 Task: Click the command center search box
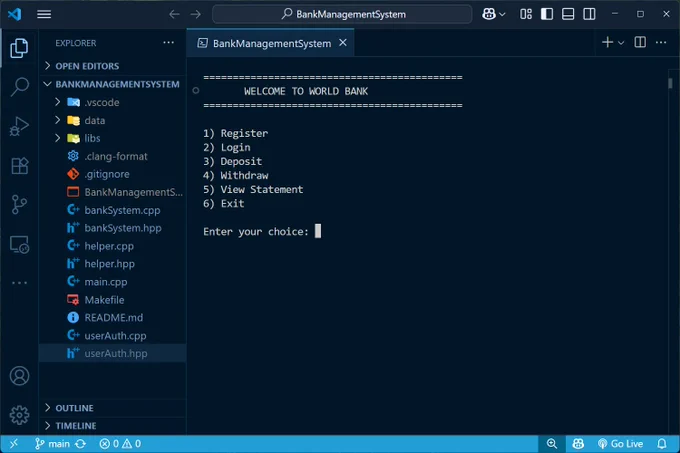coord(342,14)
